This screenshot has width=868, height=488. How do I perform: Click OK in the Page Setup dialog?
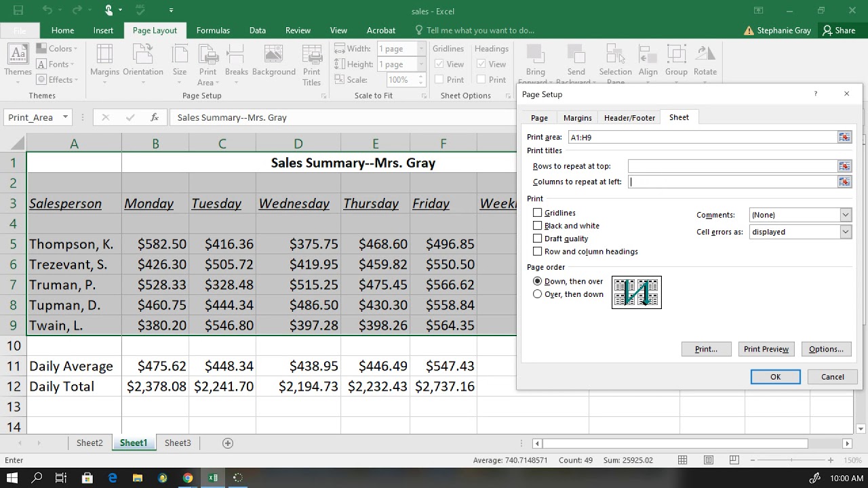775,377
